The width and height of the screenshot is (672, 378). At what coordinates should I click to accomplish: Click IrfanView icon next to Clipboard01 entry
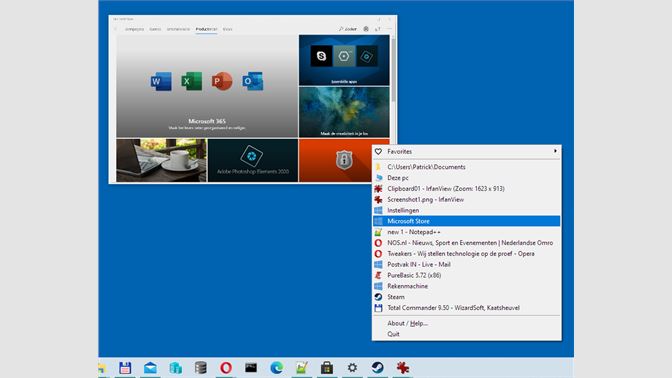click(378, 189)
